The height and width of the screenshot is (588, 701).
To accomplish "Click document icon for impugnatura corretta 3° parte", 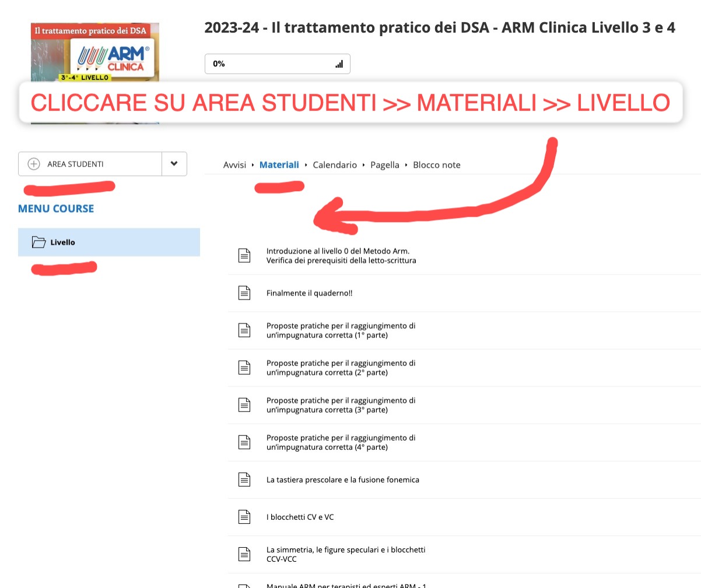I will point(244,404).
